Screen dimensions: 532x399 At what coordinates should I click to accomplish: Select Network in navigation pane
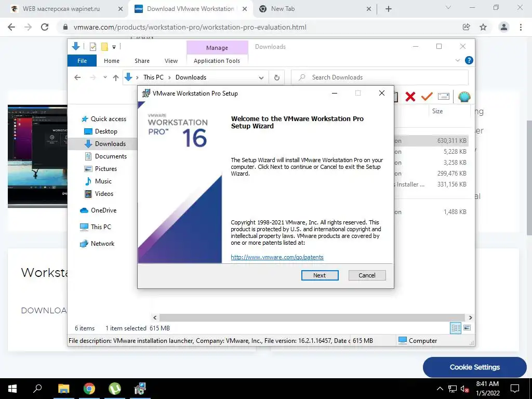coord(97,244)
